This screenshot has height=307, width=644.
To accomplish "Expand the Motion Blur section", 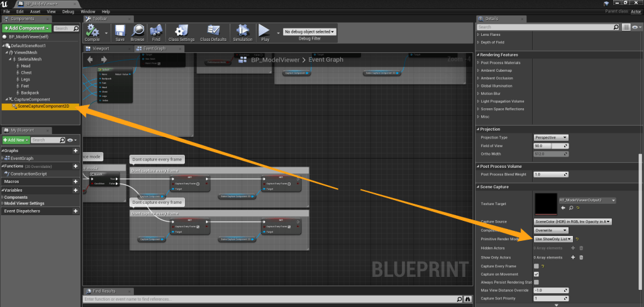I will (x=494, y=93).
